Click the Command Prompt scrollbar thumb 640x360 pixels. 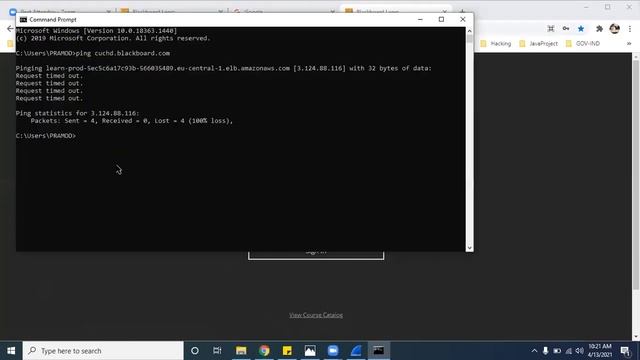coord(469,39)
